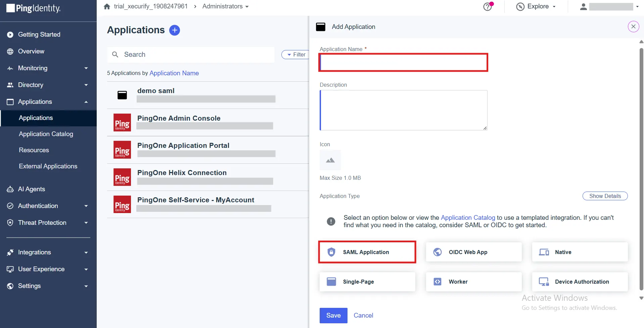This screenshot has width=644, height=328.
Task: Click the icon upload placeholder image
Action: click(330, 160)
